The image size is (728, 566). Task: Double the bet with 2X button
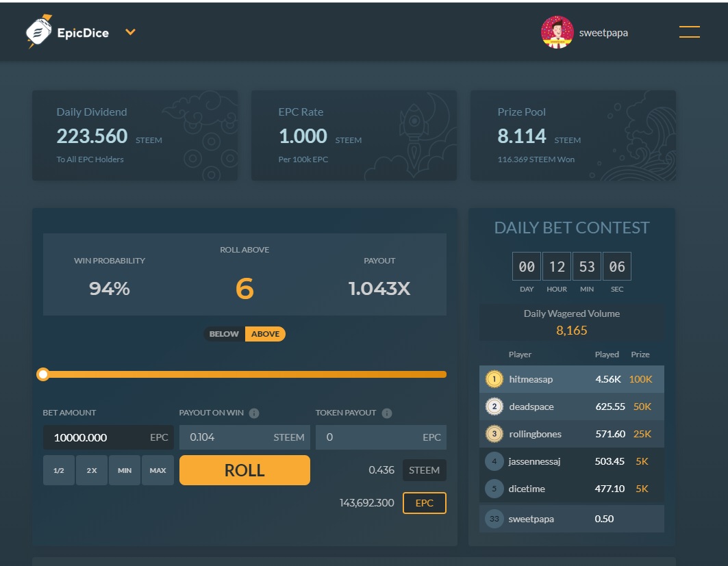[x=92, y=470]
